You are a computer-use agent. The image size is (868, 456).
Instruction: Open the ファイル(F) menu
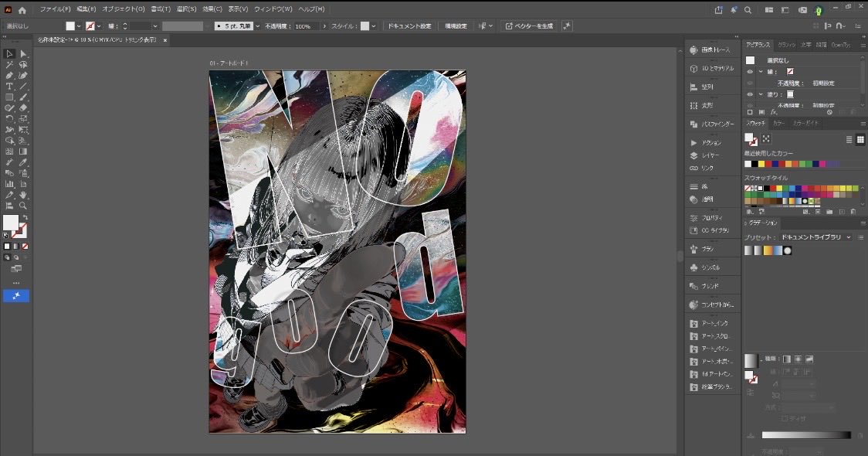click(55, 9)
